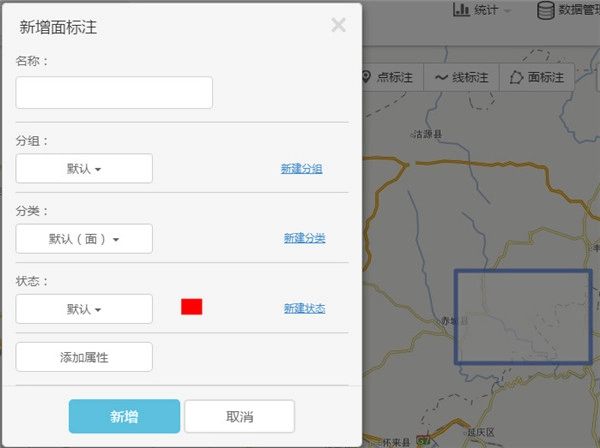Click the blue 新增 button
Viewport: 600px width, 448px height.
[x=124, y=416]
